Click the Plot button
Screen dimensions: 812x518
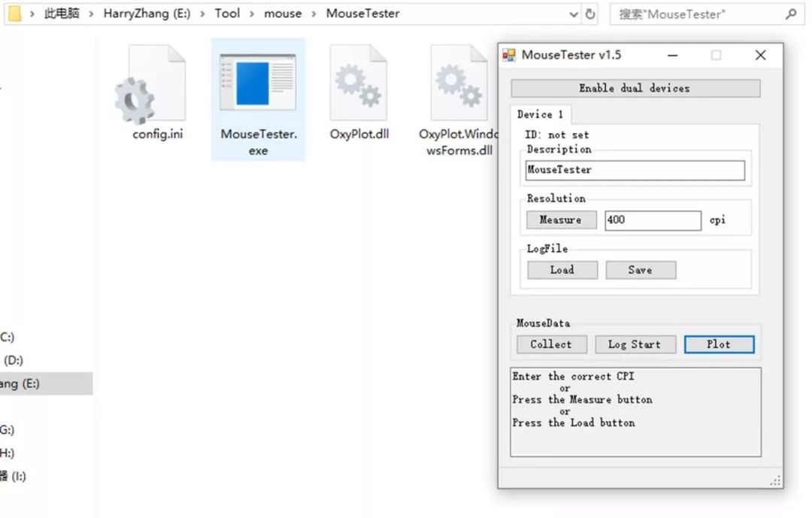point(719,344)
